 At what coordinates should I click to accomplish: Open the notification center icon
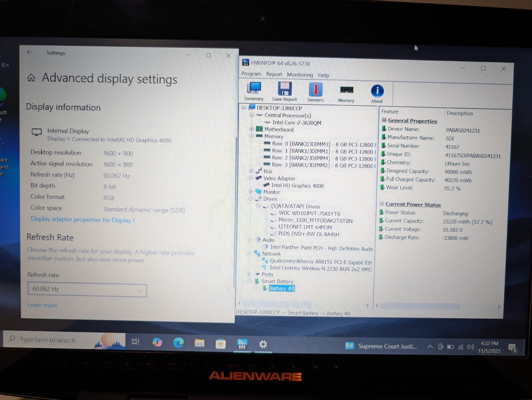coord(513,348)
